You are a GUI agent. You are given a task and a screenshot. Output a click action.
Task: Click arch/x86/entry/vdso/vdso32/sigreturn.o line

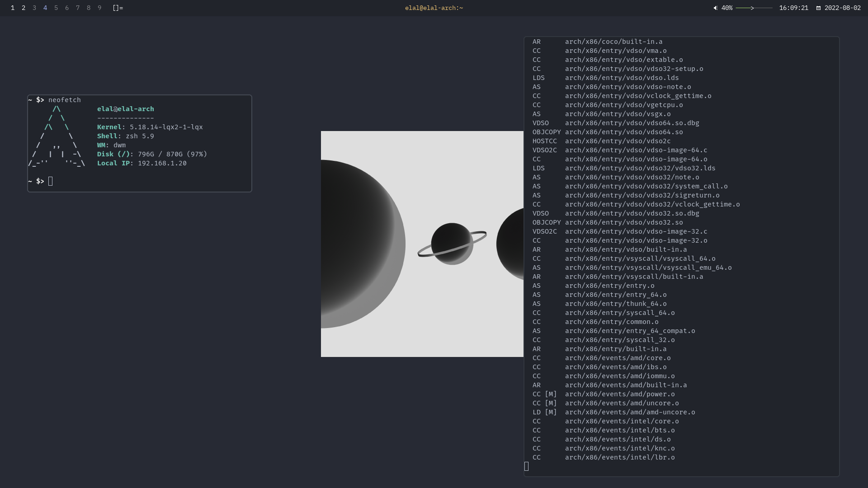(x=626, y=195)
